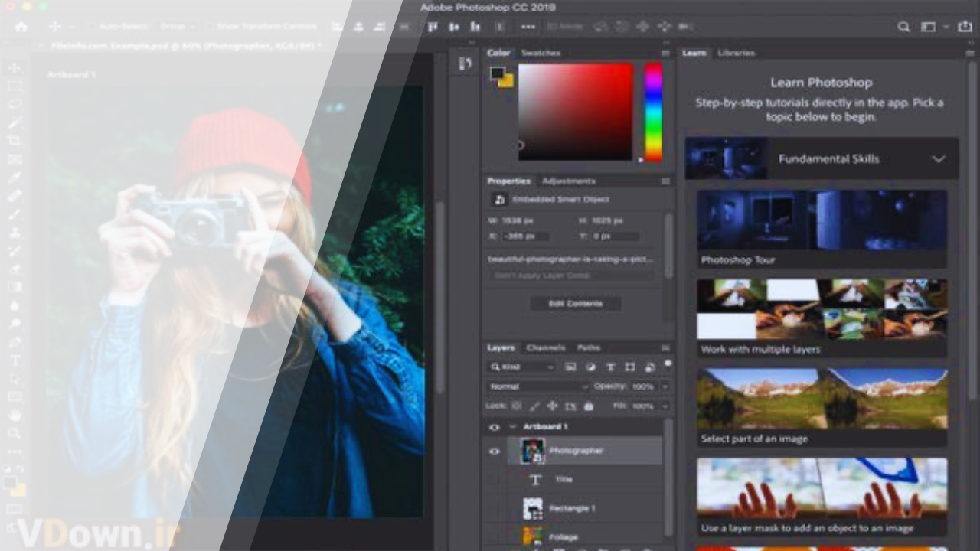
Task: Collapse the Fundamental Skills section
Action: tap(939, 159)
